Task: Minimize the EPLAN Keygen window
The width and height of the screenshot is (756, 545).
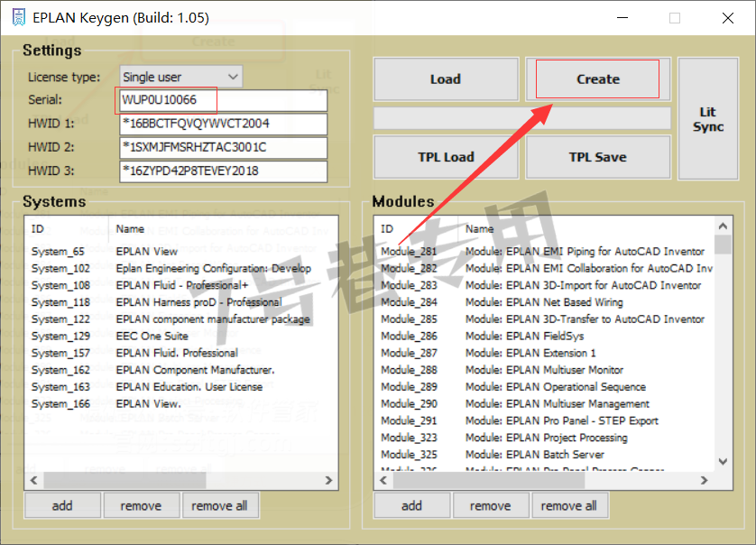Action: pos(622,18)
